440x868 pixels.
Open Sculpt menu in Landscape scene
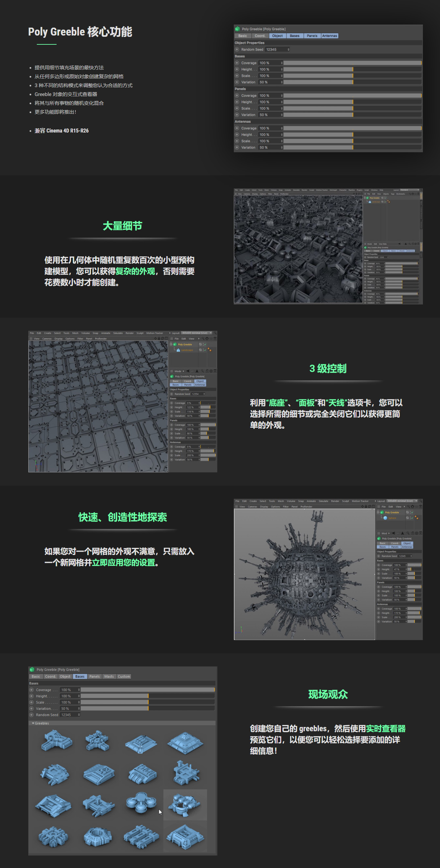[140, 333]
